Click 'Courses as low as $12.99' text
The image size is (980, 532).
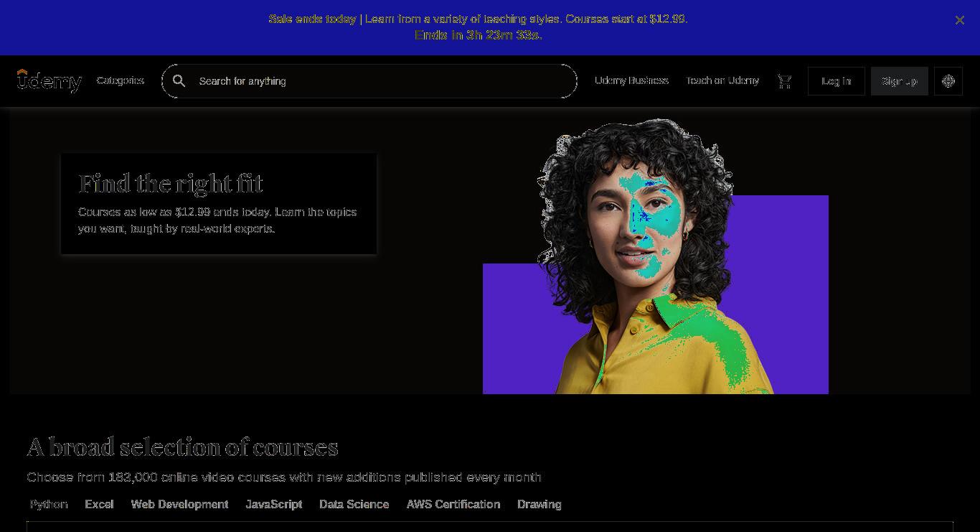[217, 220]
